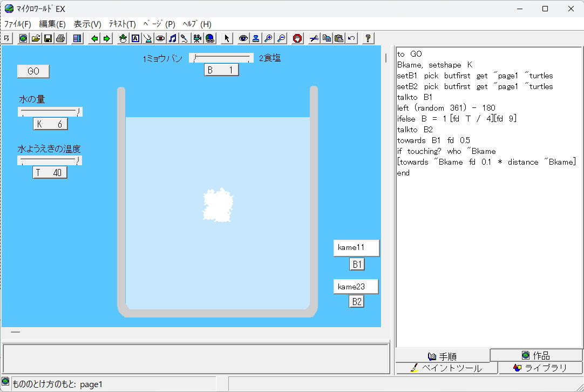Click the 'end' line in procedures

[403, 173]
